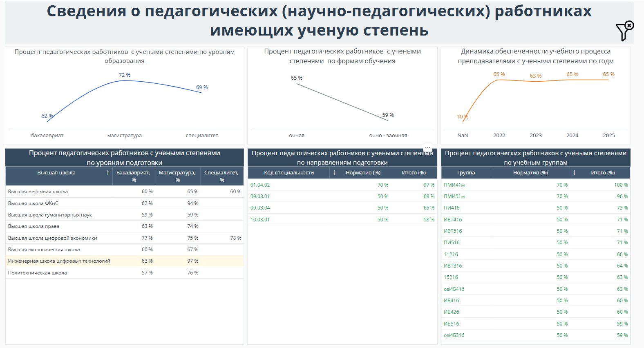
Task: Sort by Бакалавриат, % column header
Action: (x=133, y=176)
